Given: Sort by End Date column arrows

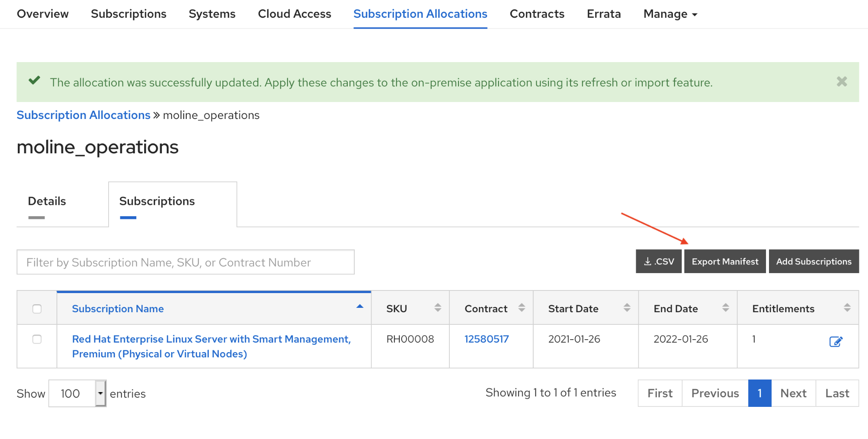Looking at the screenshot, I should click(725, 308).
